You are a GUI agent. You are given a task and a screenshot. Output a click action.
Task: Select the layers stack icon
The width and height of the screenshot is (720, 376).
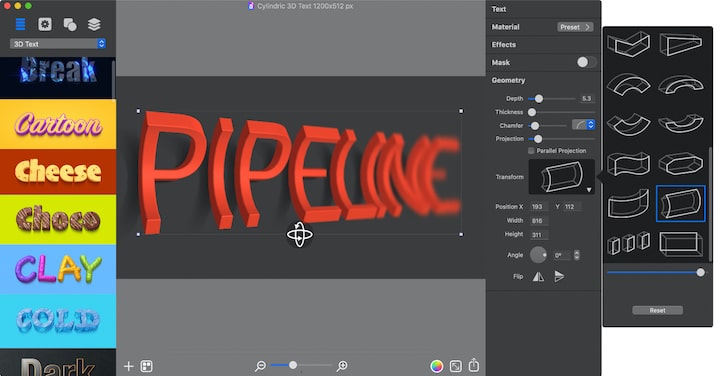click(x=94, y=24)
